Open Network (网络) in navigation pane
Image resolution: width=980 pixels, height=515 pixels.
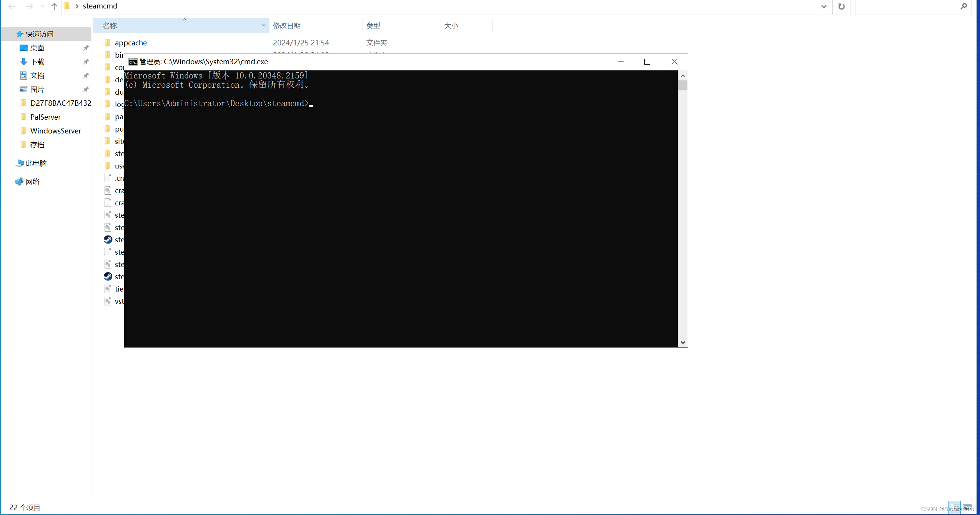(x=33, y=182)
